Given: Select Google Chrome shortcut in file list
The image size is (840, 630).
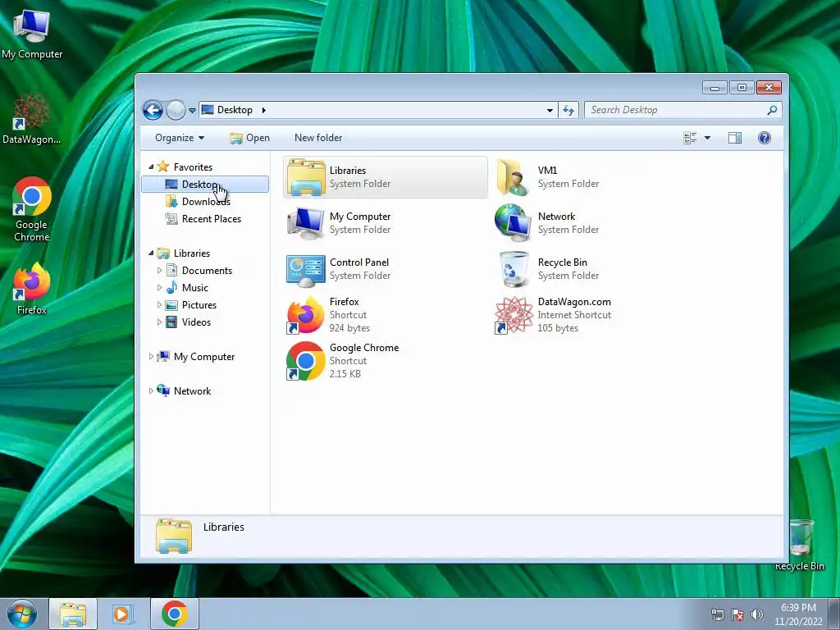Looking at the screenshot, I should point(305,361).
